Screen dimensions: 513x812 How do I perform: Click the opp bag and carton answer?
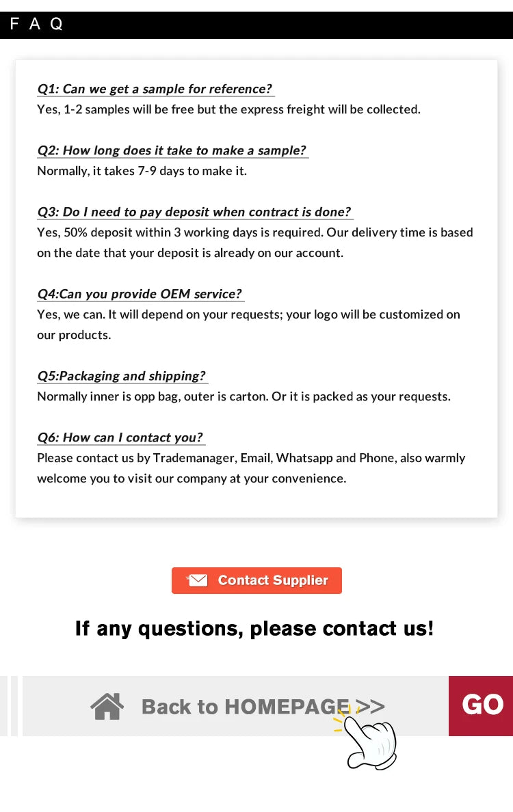(x=244, y=396)
